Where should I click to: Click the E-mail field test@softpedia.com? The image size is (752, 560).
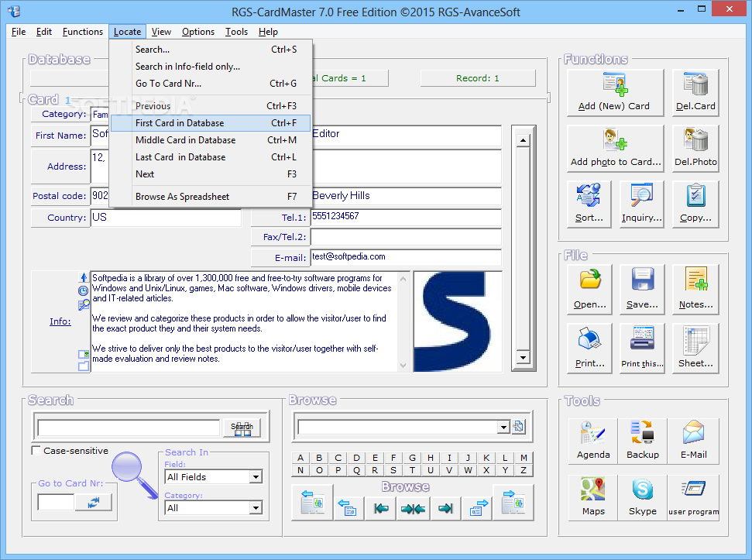pyautogui.click(x=406, y=257)
